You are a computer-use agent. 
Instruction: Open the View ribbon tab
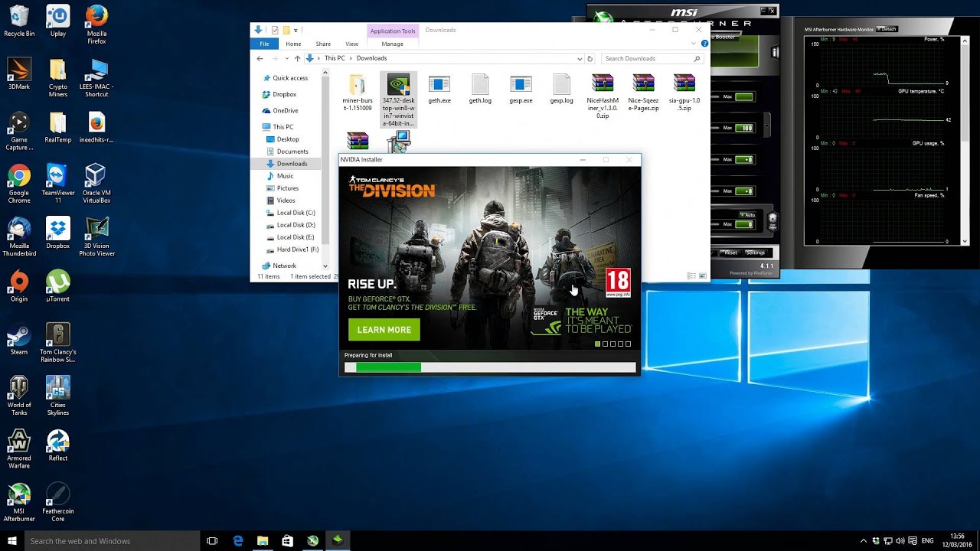351,44
